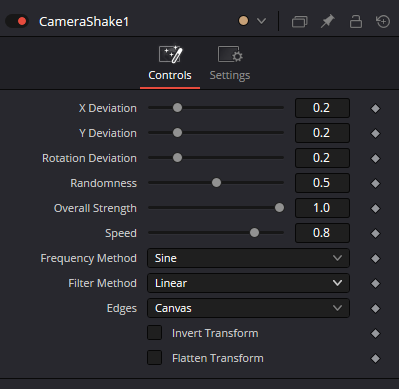Add keyframe for Invert Transform
The image size is (399, 389).
point(375,333)
